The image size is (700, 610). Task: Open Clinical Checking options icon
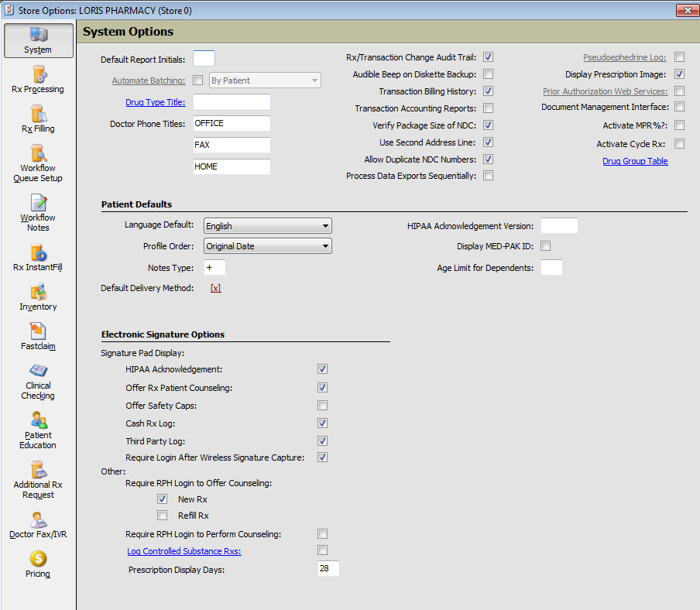pos(38,371)
